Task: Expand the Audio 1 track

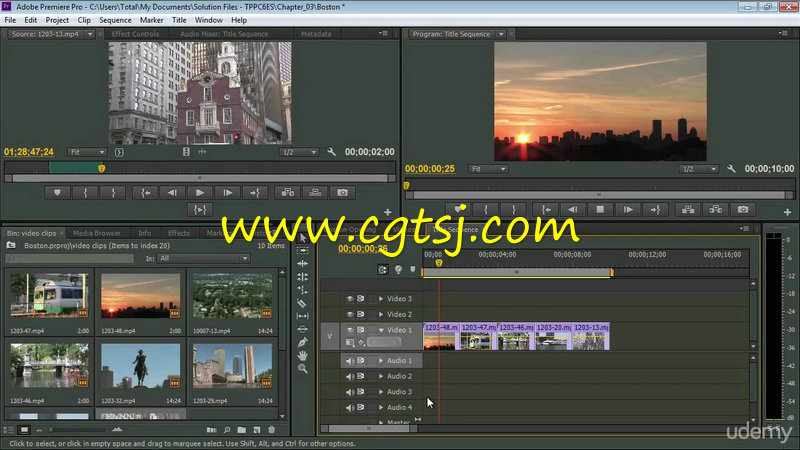Action: [x=381, y=361]
